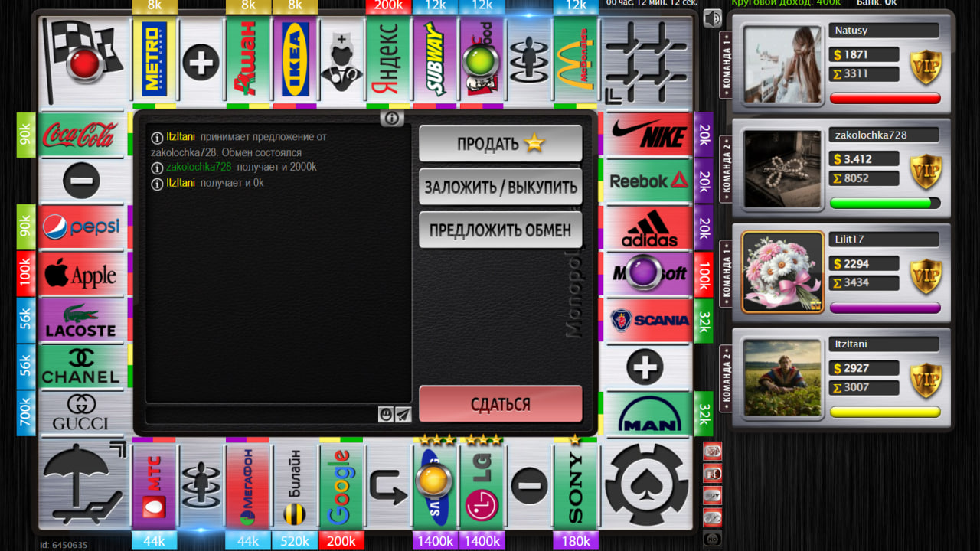
Task: Toggle the dice auto-roll switch
Action: coord(713,452)
